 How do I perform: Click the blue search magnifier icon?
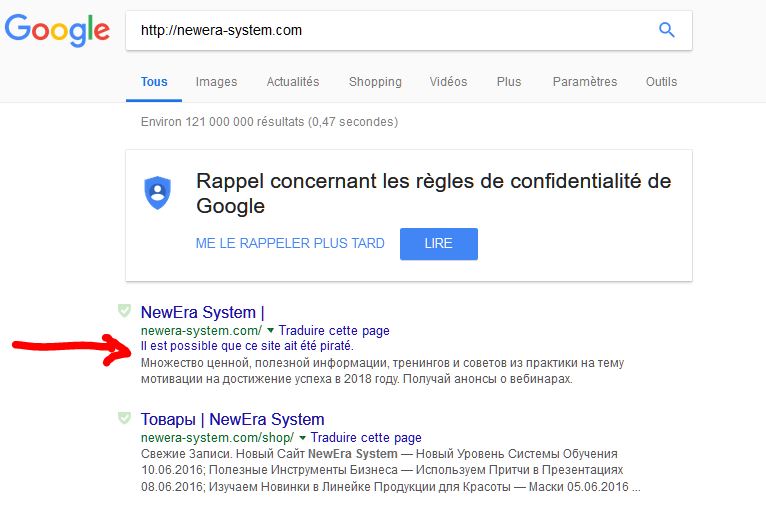click(x=667, y=30)
